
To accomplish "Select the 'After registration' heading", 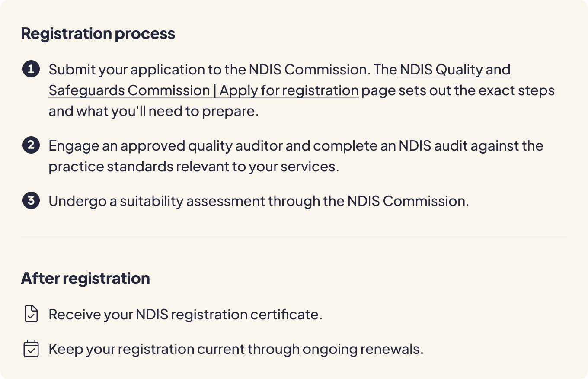I will 86,278.
